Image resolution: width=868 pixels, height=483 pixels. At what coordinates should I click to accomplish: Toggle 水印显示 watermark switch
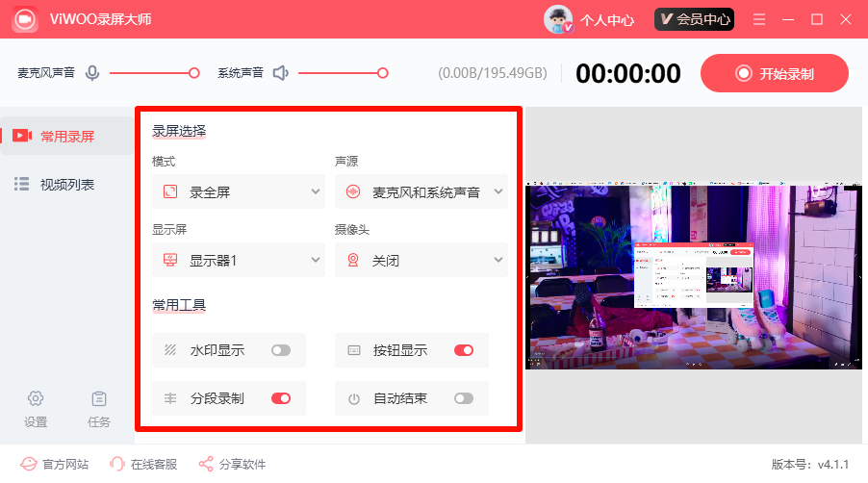click(x=281, y=350)
